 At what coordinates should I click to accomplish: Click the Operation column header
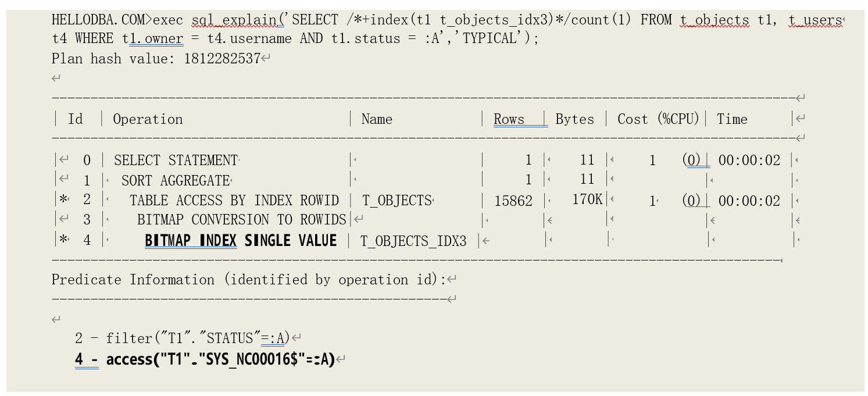(x=148, y=119)
